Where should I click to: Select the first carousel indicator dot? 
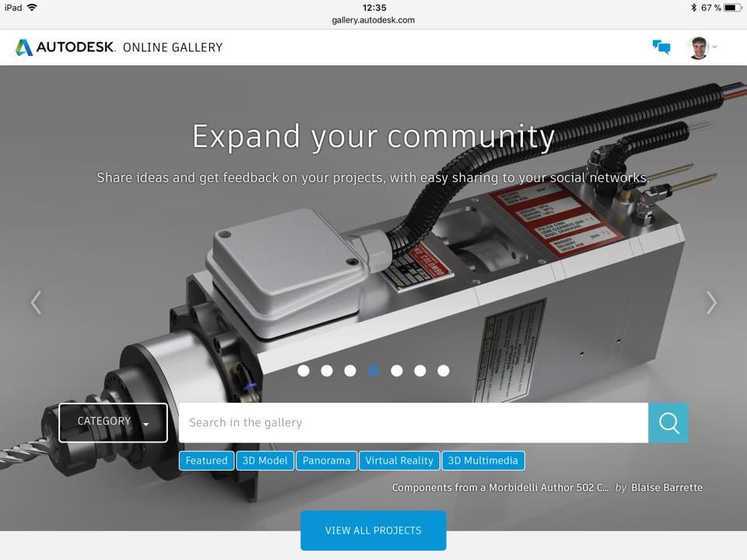pyautogui.click(x=303, y=371)
